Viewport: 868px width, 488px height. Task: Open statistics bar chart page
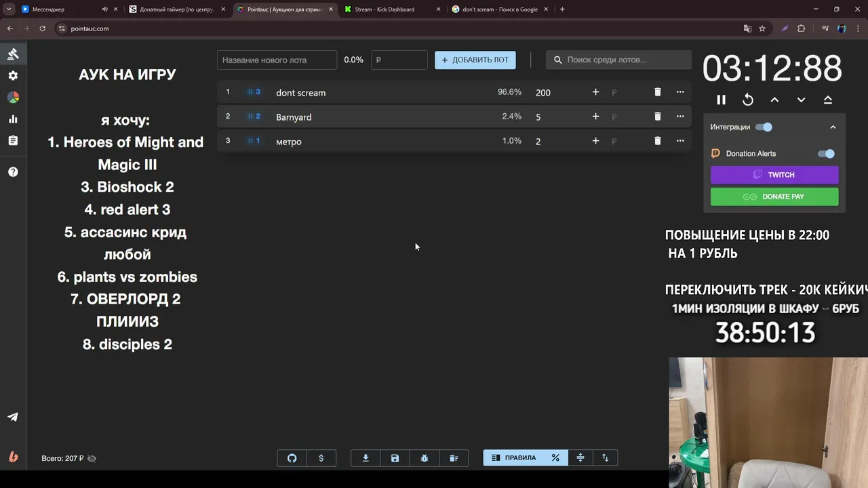13,119
